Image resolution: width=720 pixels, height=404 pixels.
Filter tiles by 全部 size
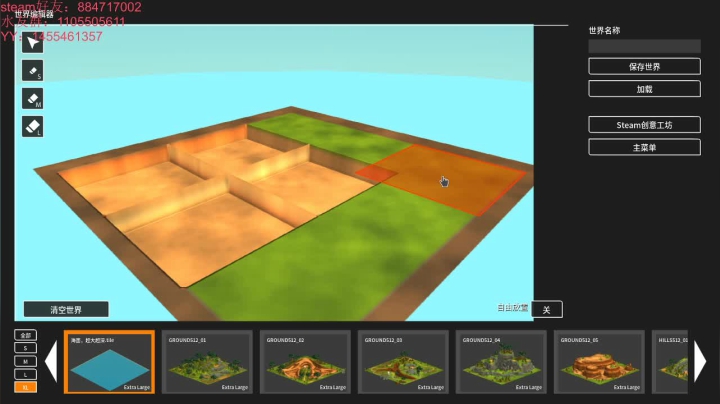pyautogui.click(x=25, y=335)
